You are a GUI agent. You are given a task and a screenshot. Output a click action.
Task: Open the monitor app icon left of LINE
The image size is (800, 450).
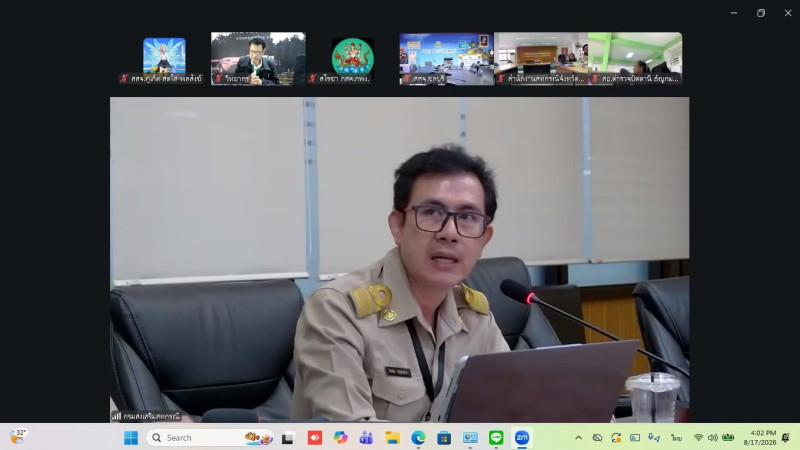pyautogui.click(x=470, y=438)
